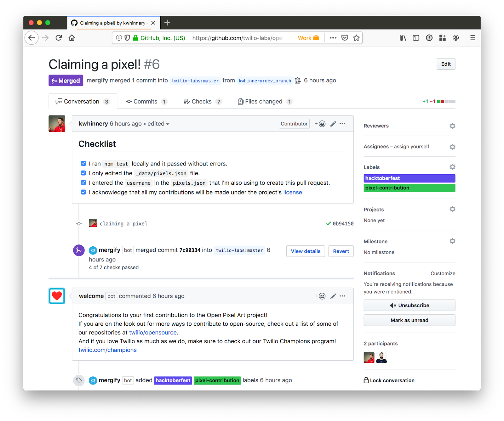Toggle 'I only edited the _data/pixels.json' checkbox

pos(83,173)
